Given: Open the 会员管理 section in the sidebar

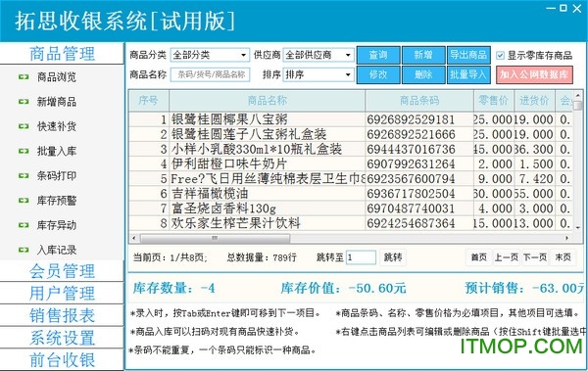Looking at the screenshot, I should (62, 271).
